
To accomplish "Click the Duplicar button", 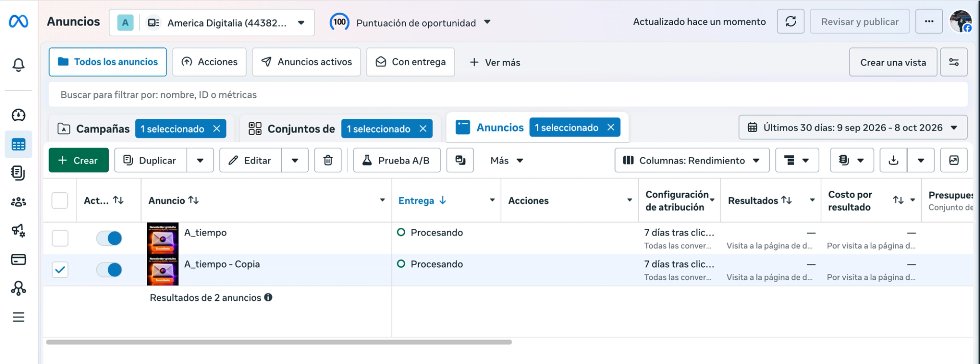I will [151, 161].
